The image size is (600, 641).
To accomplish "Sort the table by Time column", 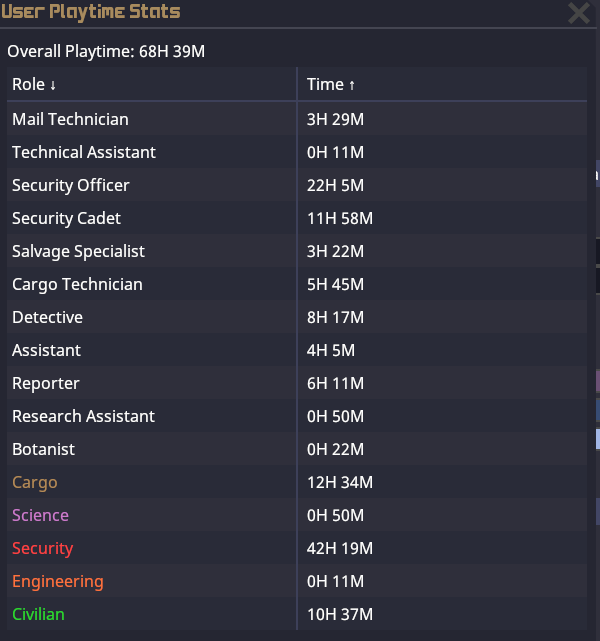I will (x=331, y=85).
